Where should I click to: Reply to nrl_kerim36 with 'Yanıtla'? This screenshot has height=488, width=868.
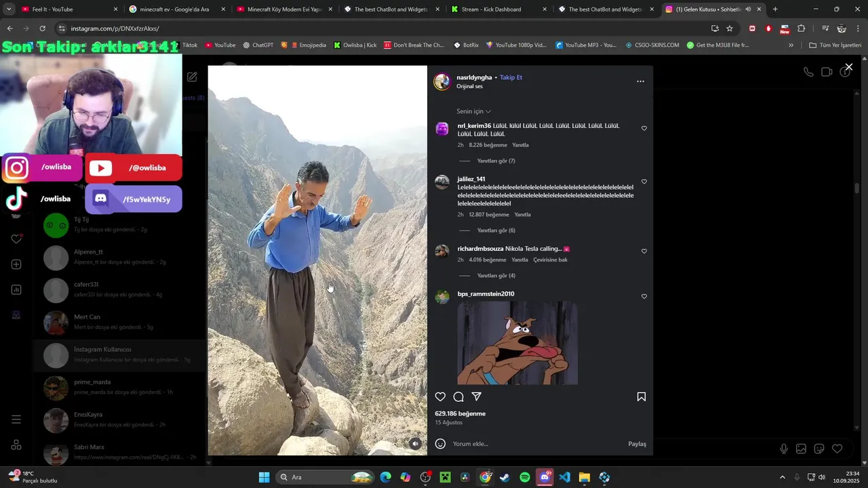(520, 145)
